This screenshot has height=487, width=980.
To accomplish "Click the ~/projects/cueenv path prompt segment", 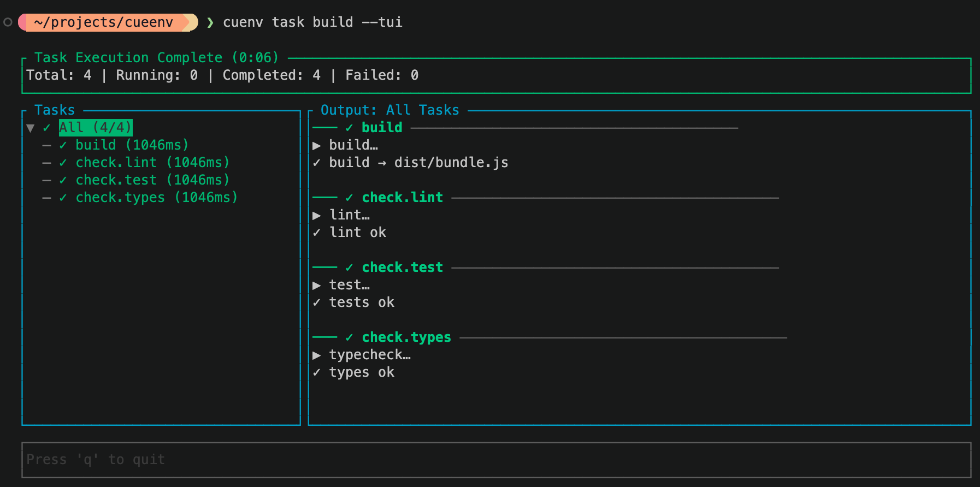I will (x=104, y=22).
